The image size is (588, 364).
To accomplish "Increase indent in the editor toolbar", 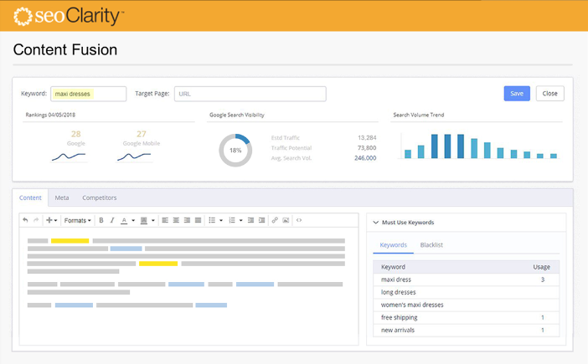I will (262, 220).
